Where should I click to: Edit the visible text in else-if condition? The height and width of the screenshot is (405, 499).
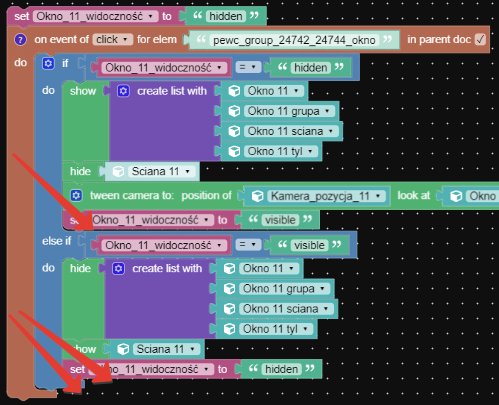(x=309, y=245)
